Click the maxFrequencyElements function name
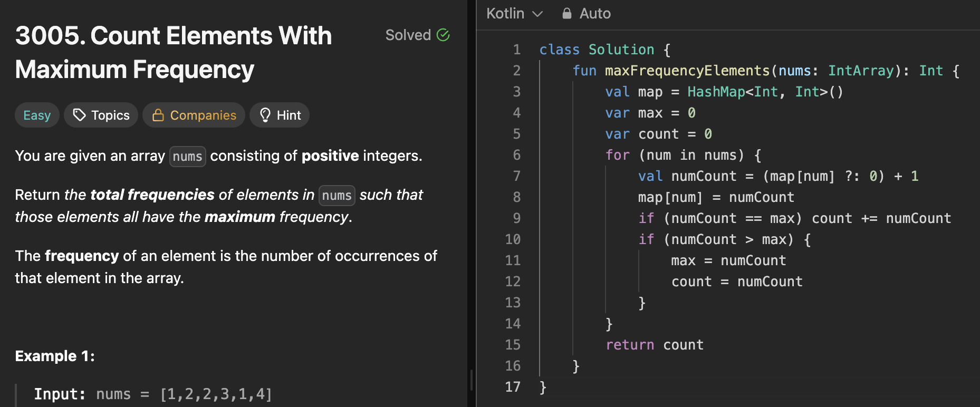The image size is (980, 407). pos(687,71)
